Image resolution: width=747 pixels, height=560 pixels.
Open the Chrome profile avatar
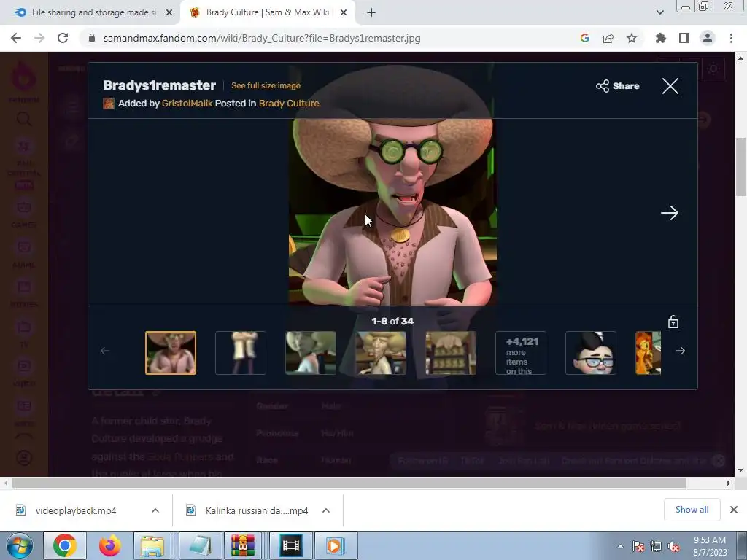[x=708, y=38]
